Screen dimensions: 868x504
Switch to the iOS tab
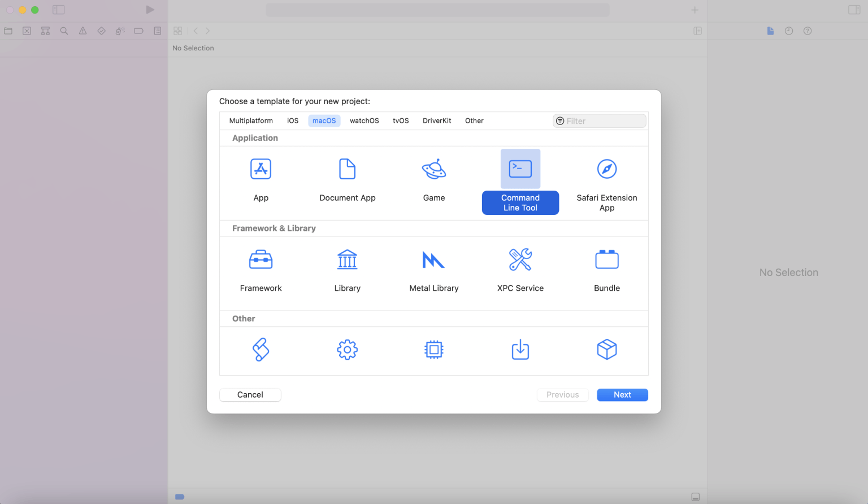click(x=293, y=120)
